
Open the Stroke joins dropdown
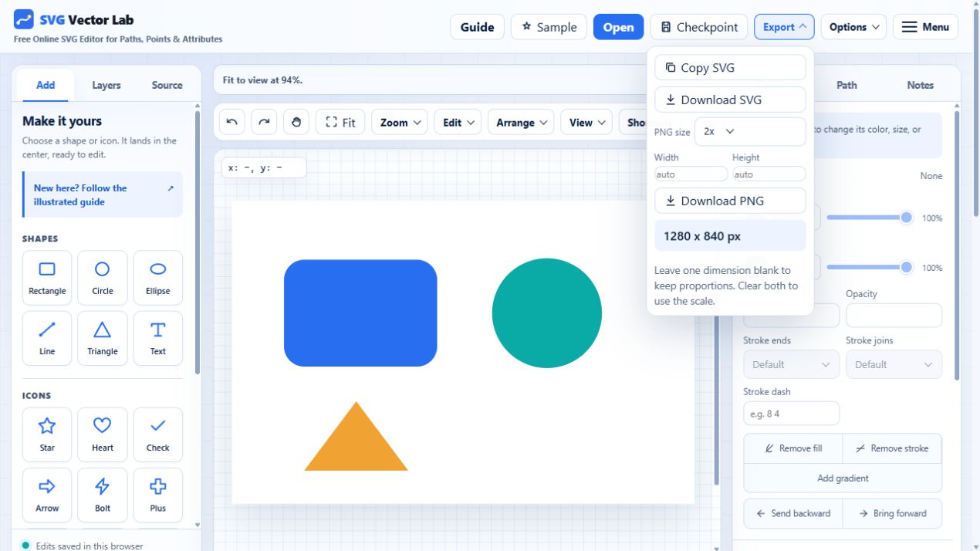point(894,364)
